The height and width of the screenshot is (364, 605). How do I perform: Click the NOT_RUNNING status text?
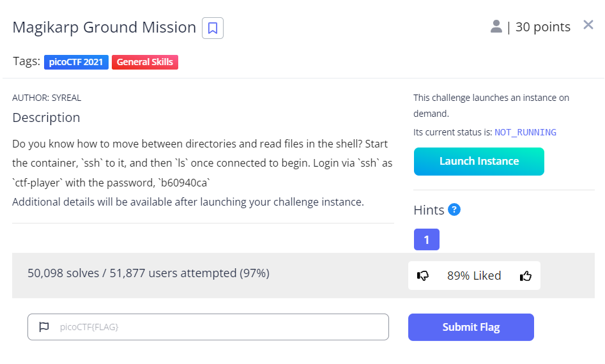[525, 132]
